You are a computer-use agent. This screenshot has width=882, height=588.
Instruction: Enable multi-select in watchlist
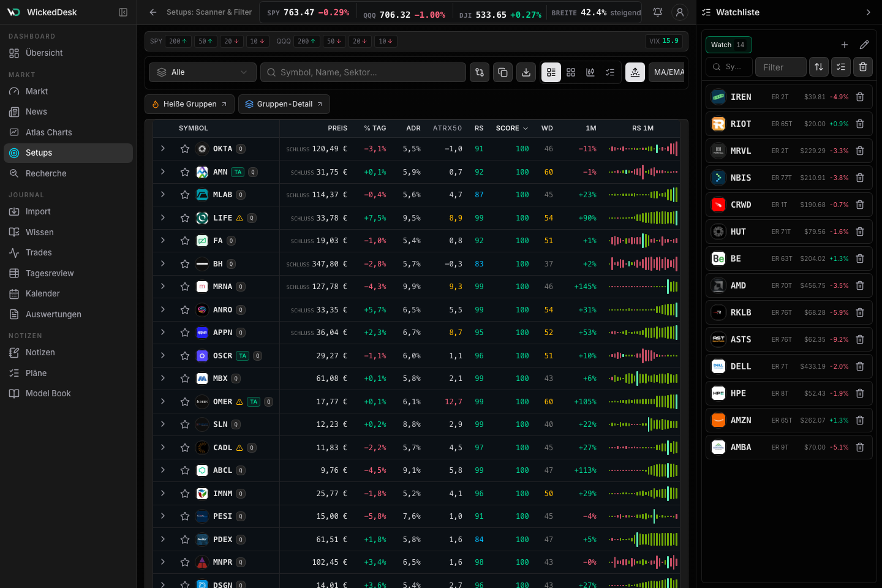click(841, 67)
